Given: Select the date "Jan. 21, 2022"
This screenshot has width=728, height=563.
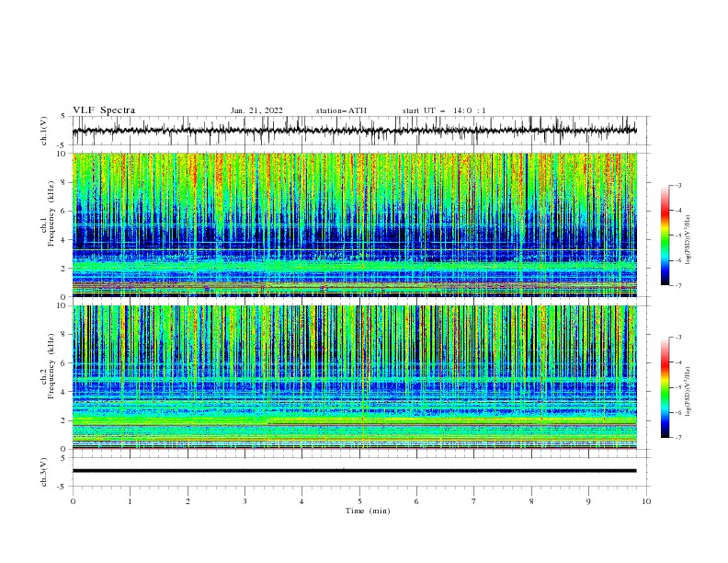Looking at the screenshot, I should [x=256, y=110].
